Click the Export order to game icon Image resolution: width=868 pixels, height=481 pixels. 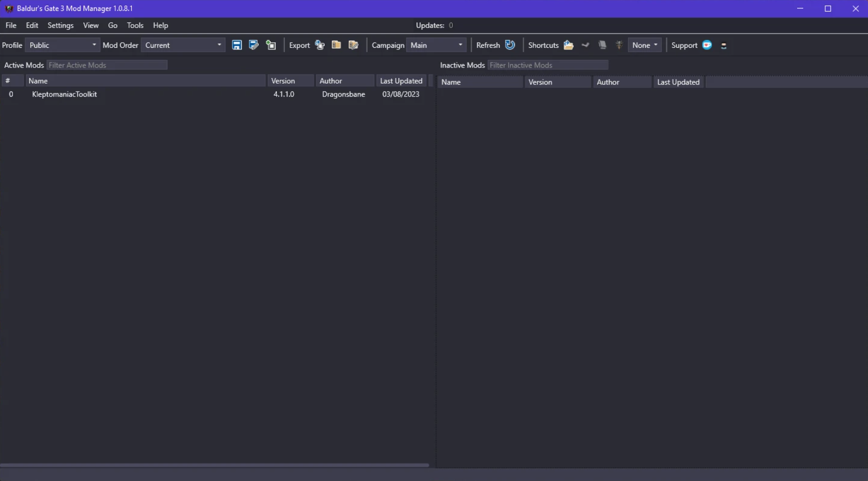coord(320,45)
